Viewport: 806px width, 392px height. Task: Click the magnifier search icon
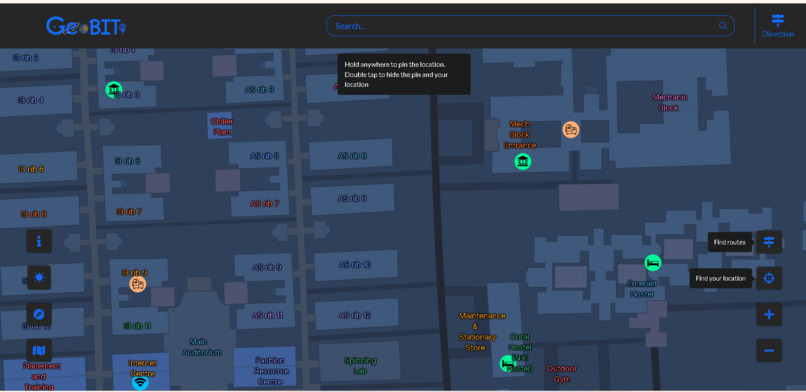click(x=723, y=26)
